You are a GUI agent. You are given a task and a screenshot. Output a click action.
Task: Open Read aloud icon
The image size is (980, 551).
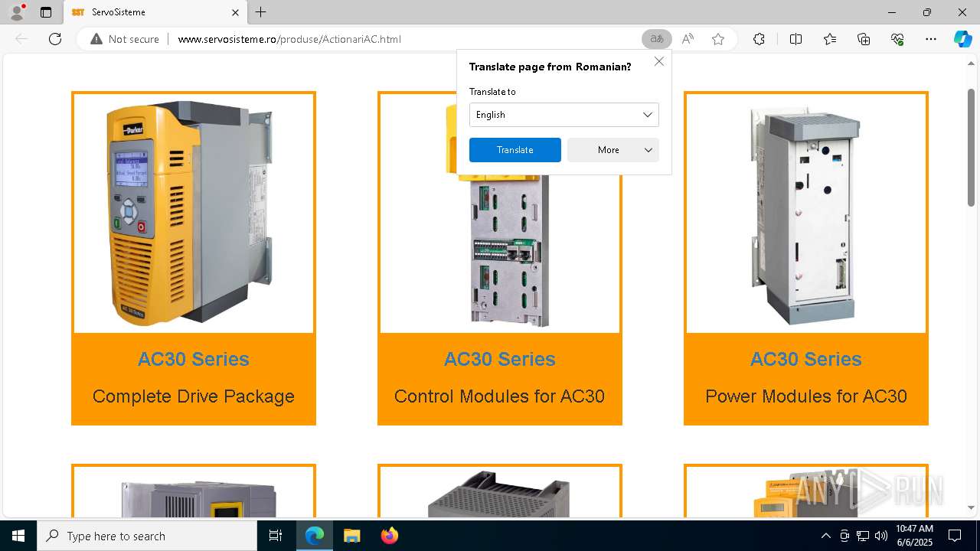688,39
